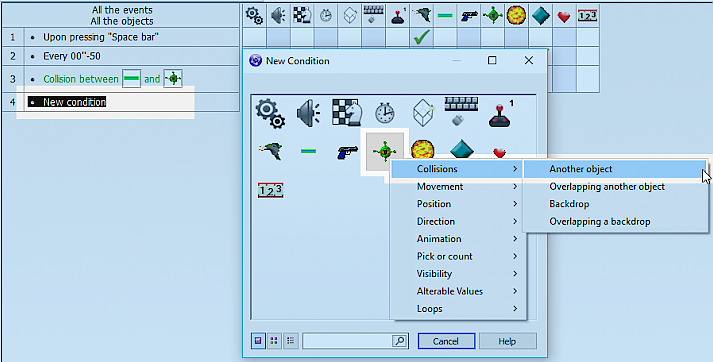Toggle the green checkmark in event row 1
Viewport: 713px width, 362px height.
click(x=422, y=37)
